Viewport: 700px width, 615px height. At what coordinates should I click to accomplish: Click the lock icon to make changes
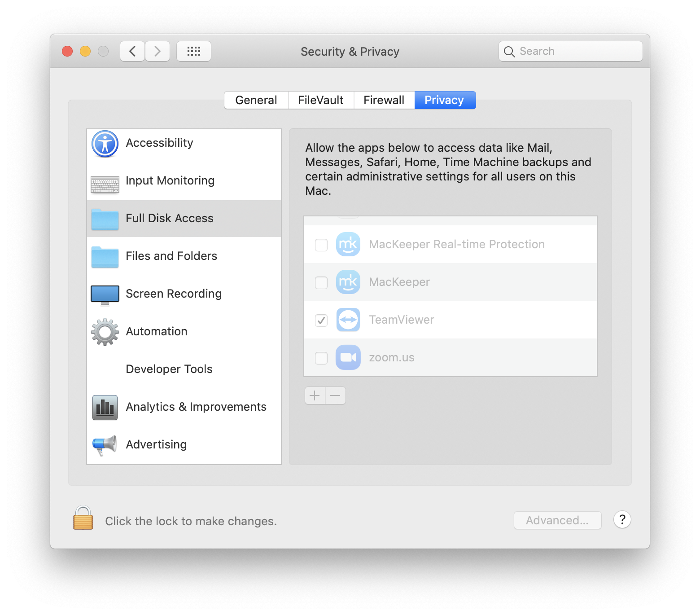coord(83,518)
